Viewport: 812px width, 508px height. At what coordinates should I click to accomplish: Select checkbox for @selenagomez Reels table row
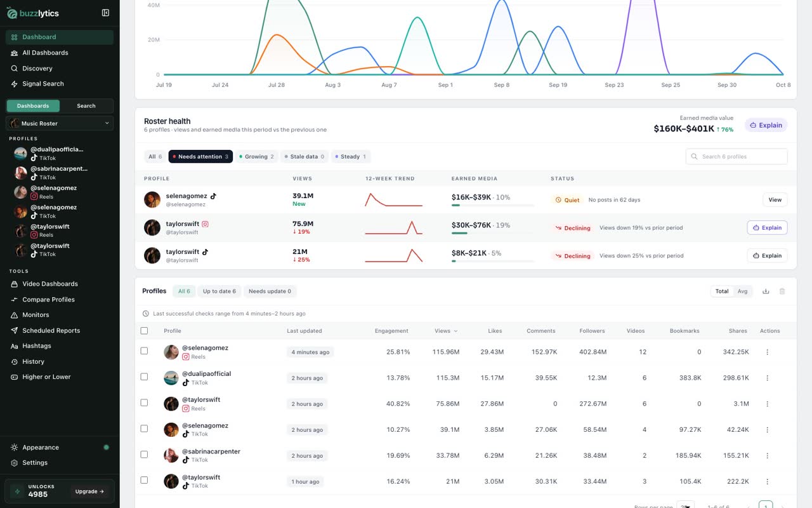coord(144,351)
